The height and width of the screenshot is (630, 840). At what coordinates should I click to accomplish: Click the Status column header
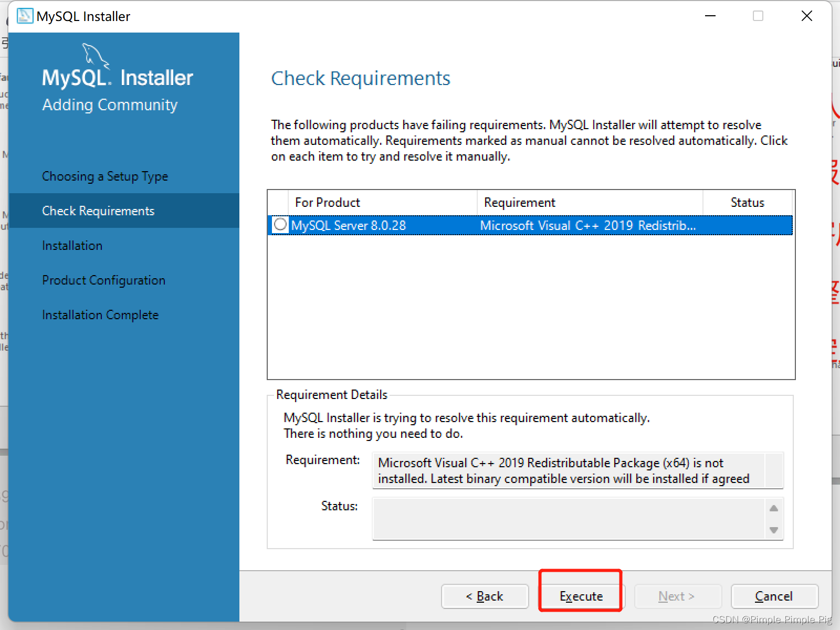(x=748, y=203)
